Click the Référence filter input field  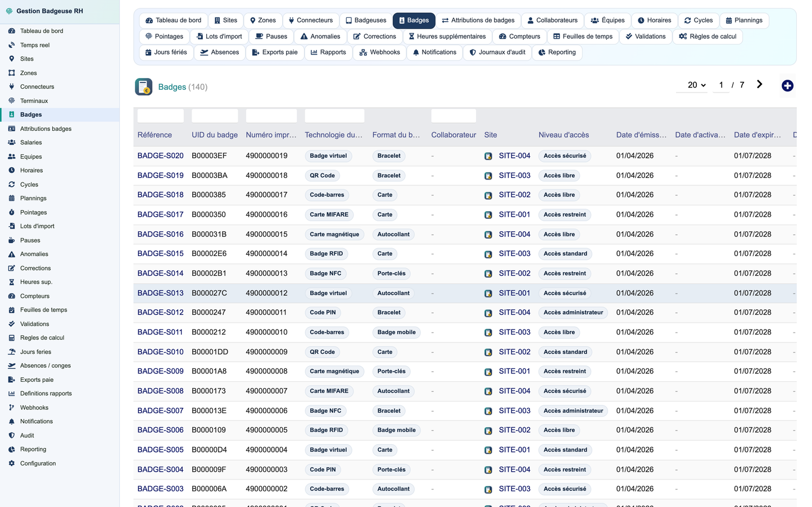(x=160, y=116)
